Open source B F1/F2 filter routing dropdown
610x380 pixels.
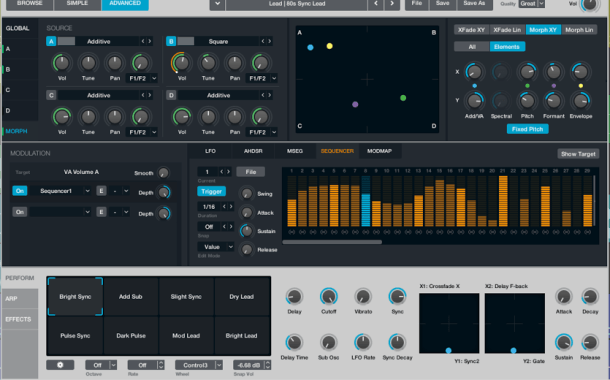coord(274,78)
